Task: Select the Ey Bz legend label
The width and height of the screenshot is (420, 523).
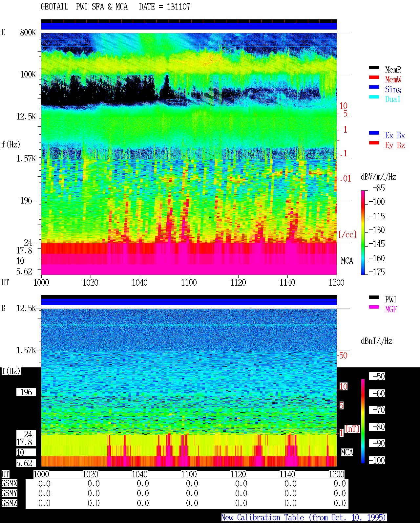Action: pos(395,145)
